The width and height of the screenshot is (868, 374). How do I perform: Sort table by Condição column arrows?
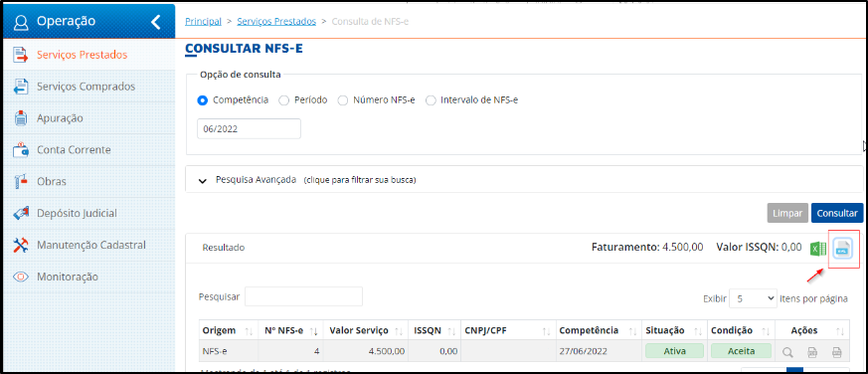766,331
